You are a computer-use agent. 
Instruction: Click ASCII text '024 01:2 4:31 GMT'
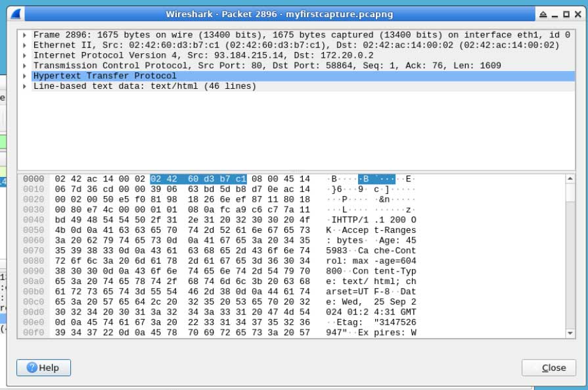[x=371, y=312]
